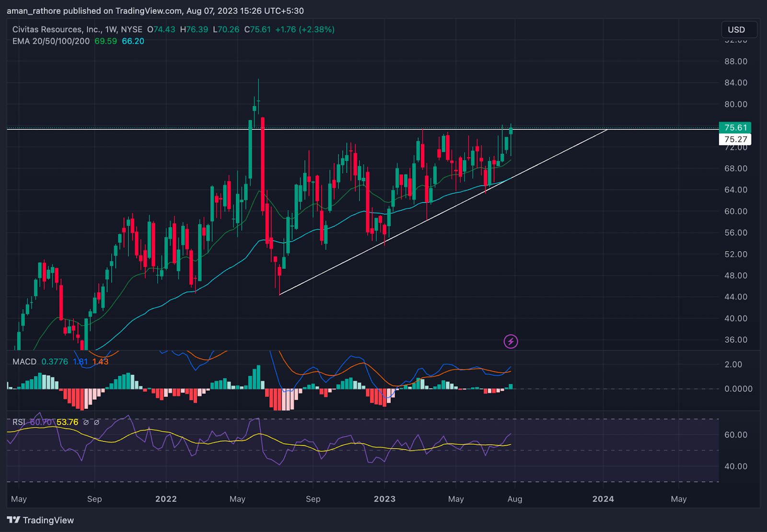Click the open price O74.43
The height and width of the screenshot is (532, 767).
[x=161, y=29]
